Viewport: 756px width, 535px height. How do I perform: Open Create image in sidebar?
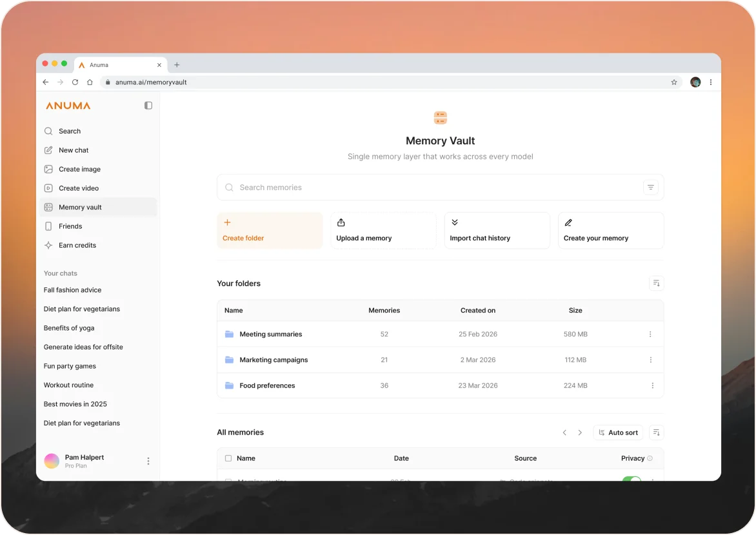pos(79,170)
